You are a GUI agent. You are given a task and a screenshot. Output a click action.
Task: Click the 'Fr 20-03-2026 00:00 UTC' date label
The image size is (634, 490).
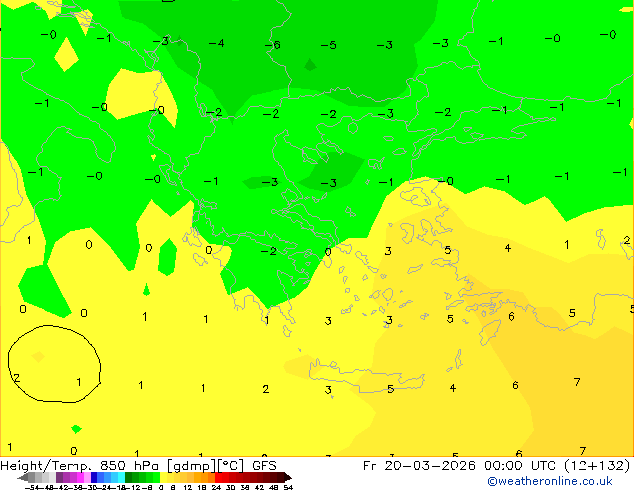[461, 466]
